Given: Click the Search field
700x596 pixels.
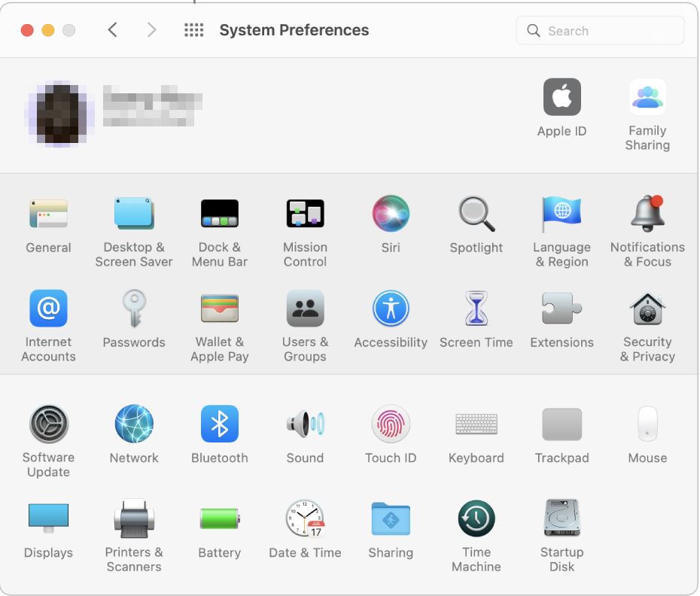Looking at the screenshot, I should tap(600, 30).
